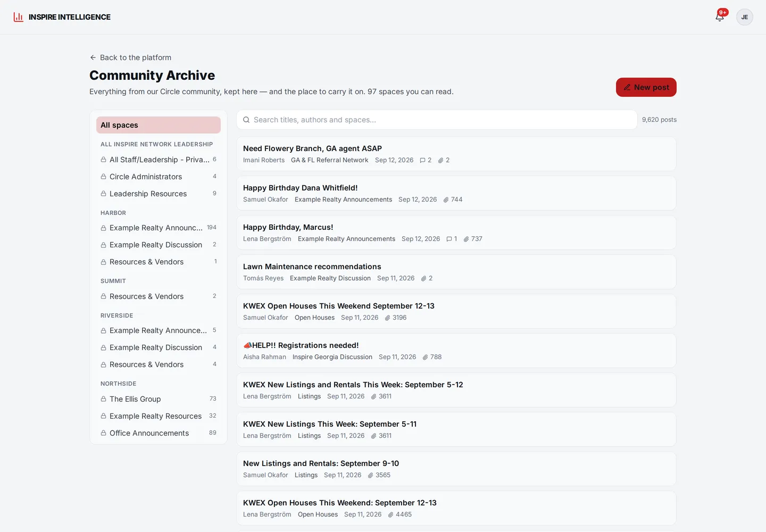This screenshot has height=532, width=766.
Task: Open 'KWEX Open Houses This Weekend September 12-13'
Action: click(456, 311)
